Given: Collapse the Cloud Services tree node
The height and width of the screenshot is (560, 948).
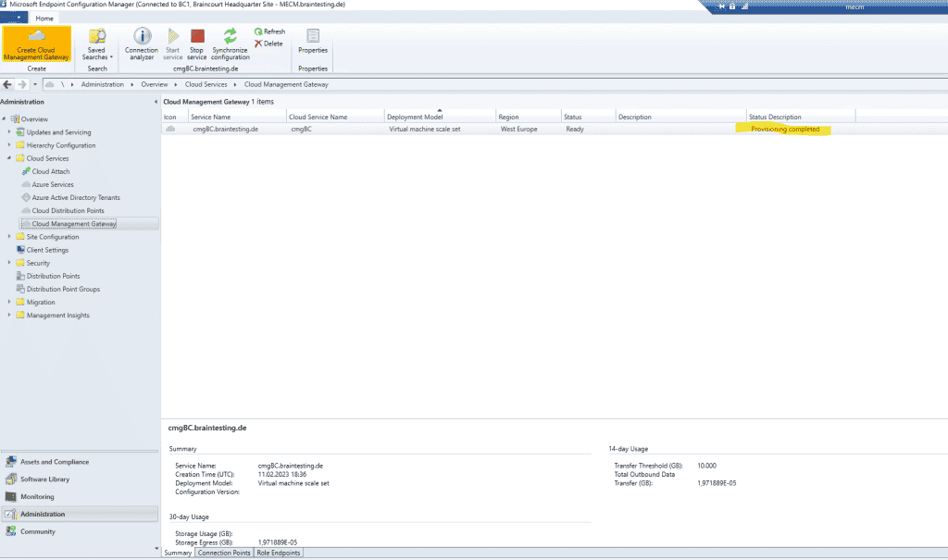Looking at the screenshot, I should (8, 158).
